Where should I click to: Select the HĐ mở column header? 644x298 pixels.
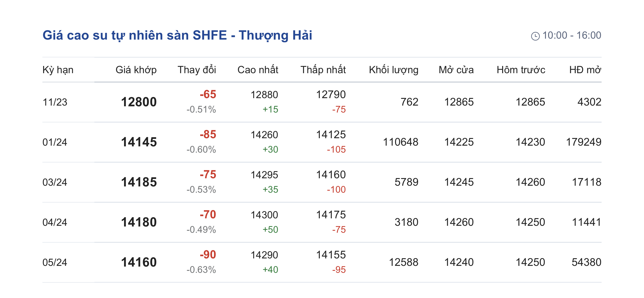click(x=585, y=70)
